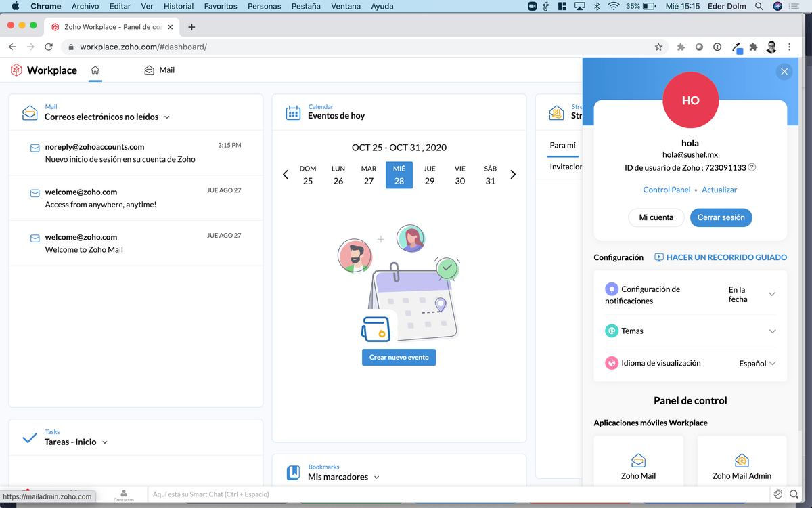Select JUE 29 in the calendar
Screen dimensions: 812x508
[430, 175]
